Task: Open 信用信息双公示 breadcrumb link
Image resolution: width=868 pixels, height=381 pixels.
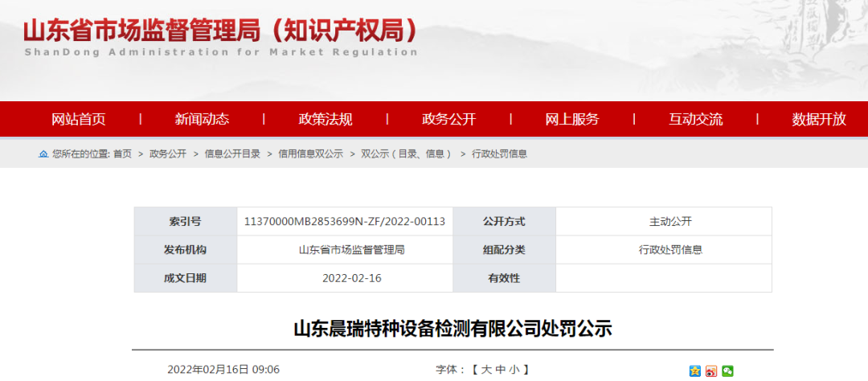Action: pos(310,154)
